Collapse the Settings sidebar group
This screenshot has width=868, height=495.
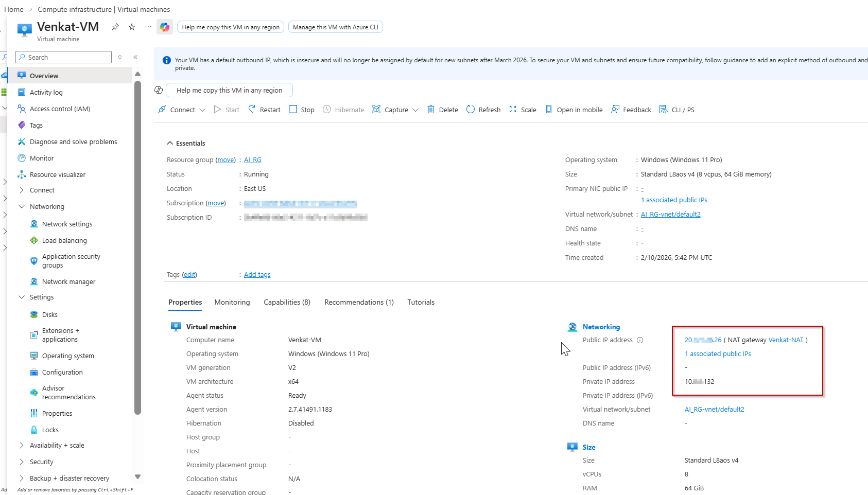point(22,297)
